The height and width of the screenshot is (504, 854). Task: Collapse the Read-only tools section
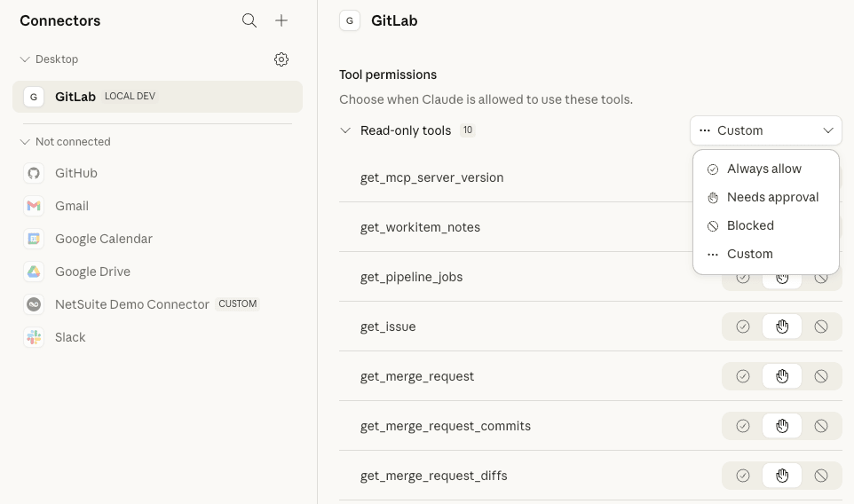tap(345, 130)
